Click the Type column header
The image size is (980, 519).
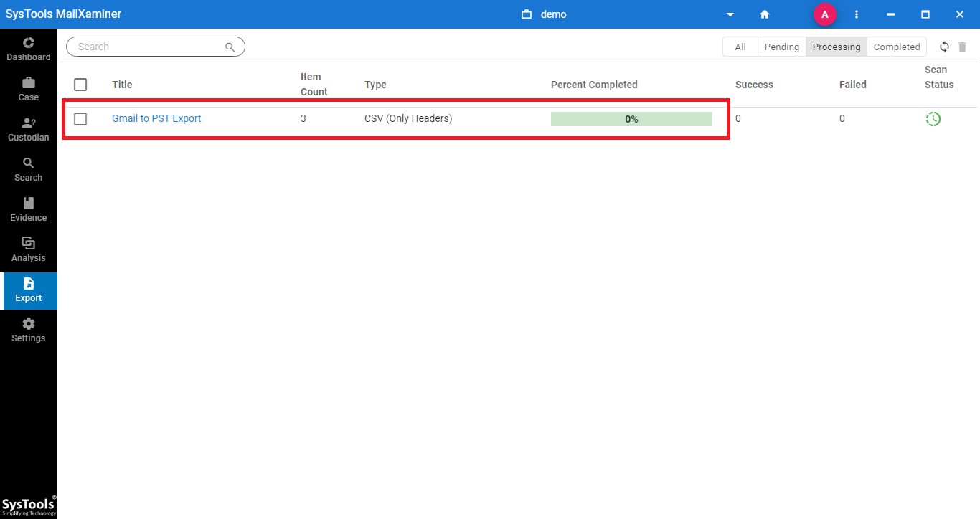[x=375, y=85]
